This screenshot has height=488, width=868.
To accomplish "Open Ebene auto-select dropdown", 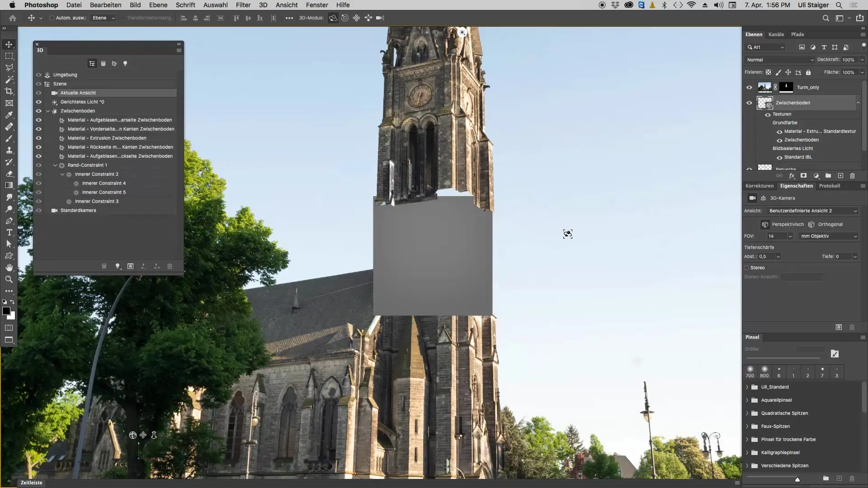I will [x=104, y=18].
